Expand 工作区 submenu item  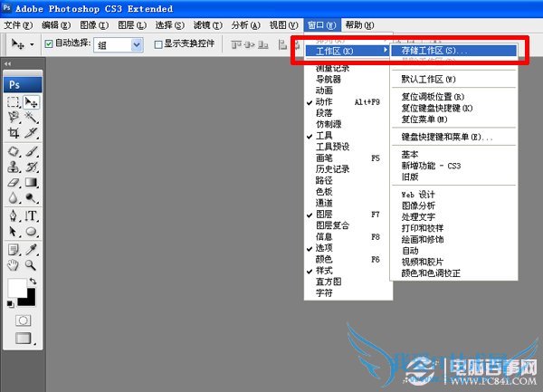click(x=348, y=51)
